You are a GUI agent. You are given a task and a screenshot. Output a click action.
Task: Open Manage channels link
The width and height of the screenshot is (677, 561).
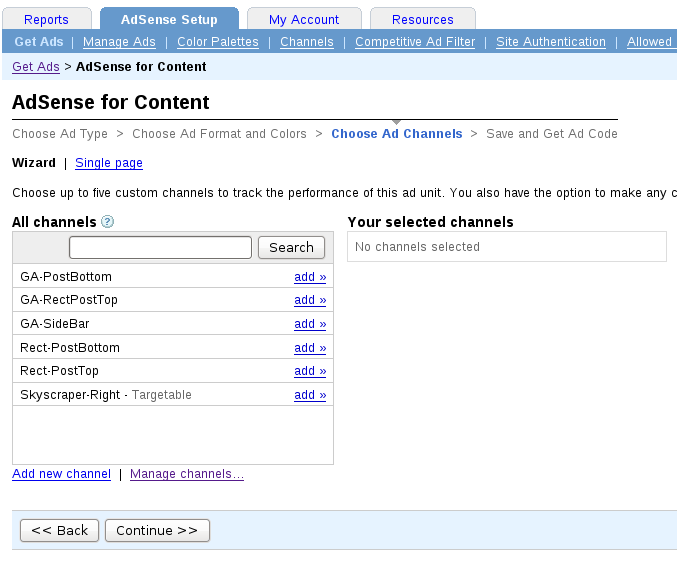(187, 474)
